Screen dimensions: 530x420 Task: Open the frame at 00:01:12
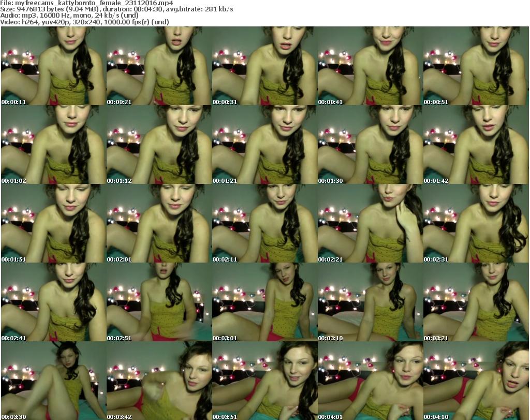pos(159,144)
